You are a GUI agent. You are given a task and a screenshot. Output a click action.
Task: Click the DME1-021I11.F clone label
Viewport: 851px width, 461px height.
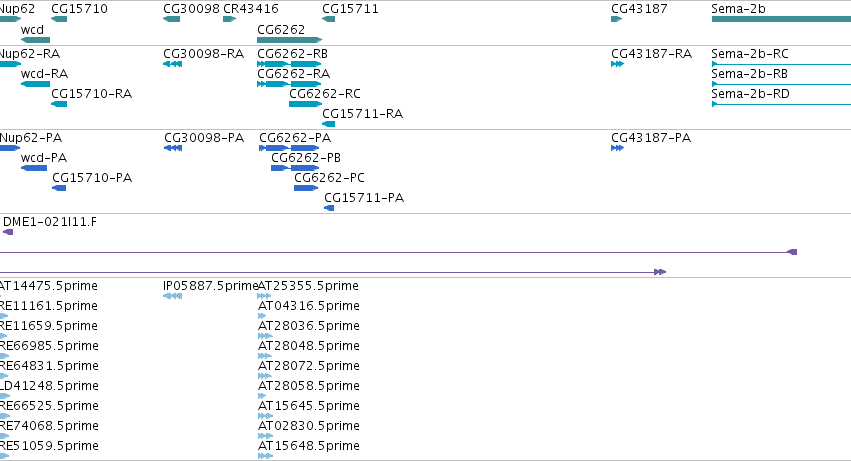tap(50, 222)
